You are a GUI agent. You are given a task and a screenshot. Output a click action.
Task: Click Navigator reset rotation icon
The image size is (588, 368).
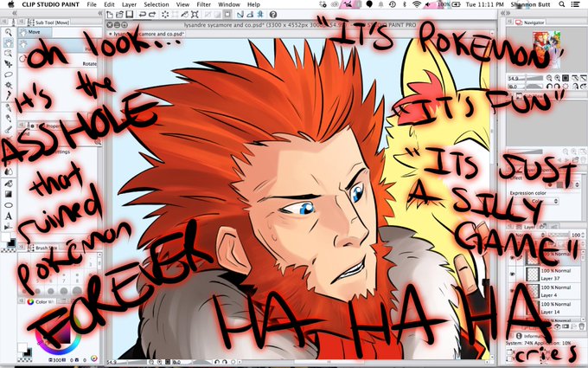[x=566, y=87]
